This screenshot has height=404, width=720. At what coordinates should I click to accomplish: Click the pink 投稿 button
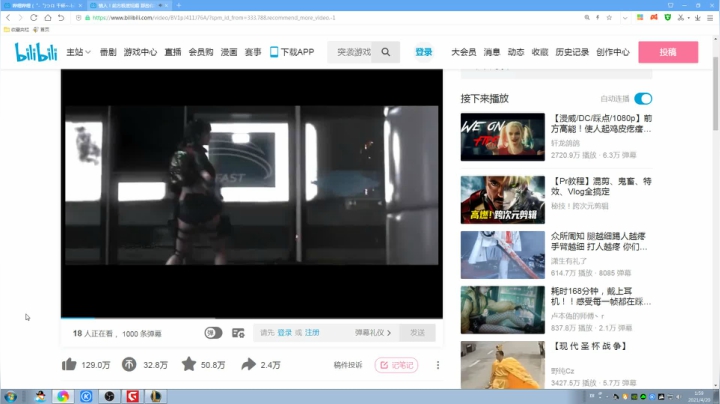click(x=668, y=52)
